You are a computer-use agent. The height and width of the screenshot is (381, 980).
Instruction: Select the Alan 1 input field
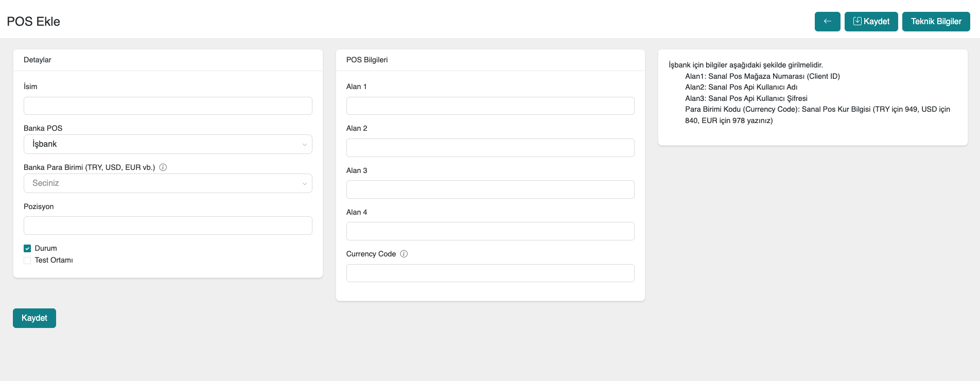490,106
